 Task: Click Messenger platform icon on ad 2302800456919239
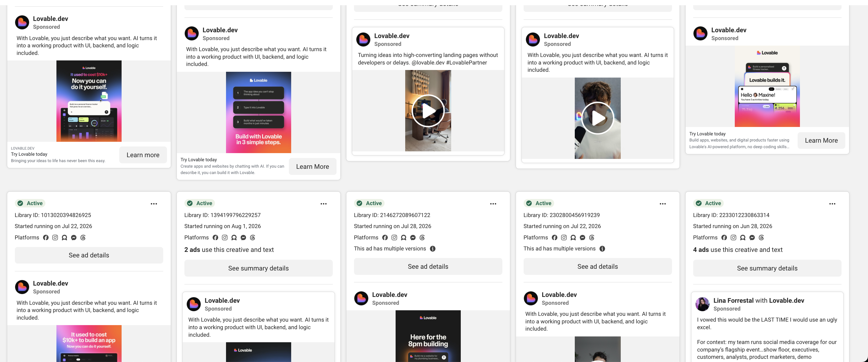click(583, 238)
